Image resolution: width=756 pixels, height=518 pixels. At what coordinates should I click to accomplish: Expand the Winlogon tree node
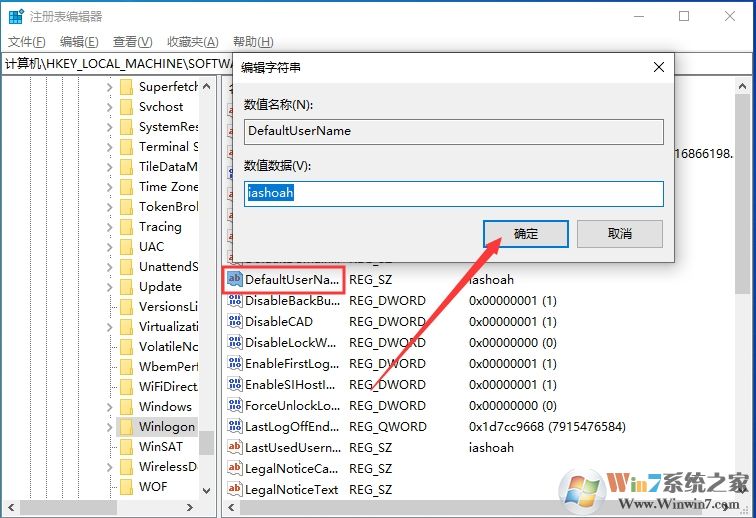coord(109,427)
